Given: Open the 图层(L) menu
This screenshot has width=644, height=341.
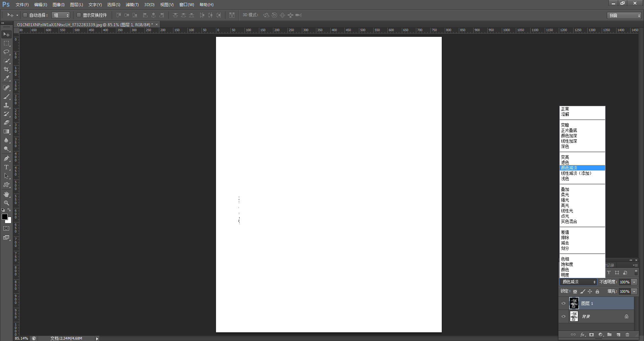Looking at the screenshot, I should (76, 5).
